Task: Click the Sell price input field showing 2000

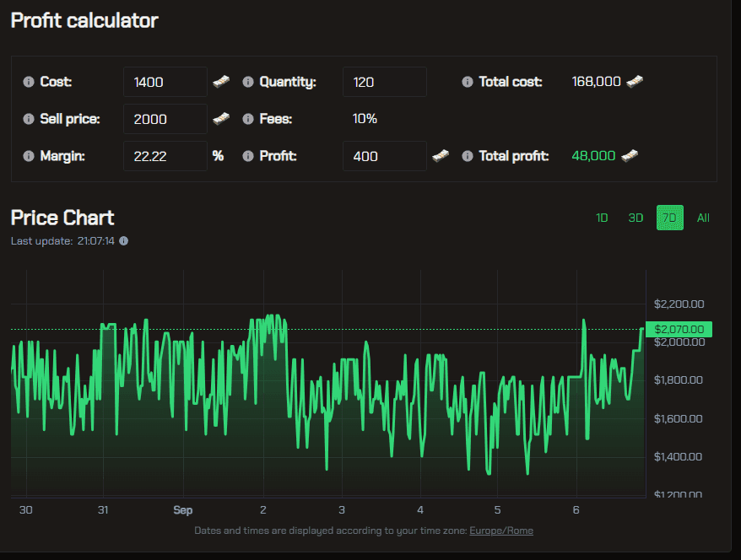Action: click(x=165, y=118)
